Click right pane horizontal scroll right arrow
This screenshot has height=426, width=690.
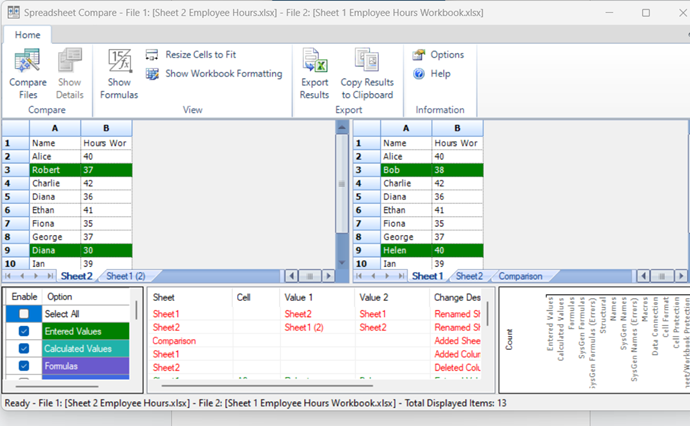click(x=681, y=276)
